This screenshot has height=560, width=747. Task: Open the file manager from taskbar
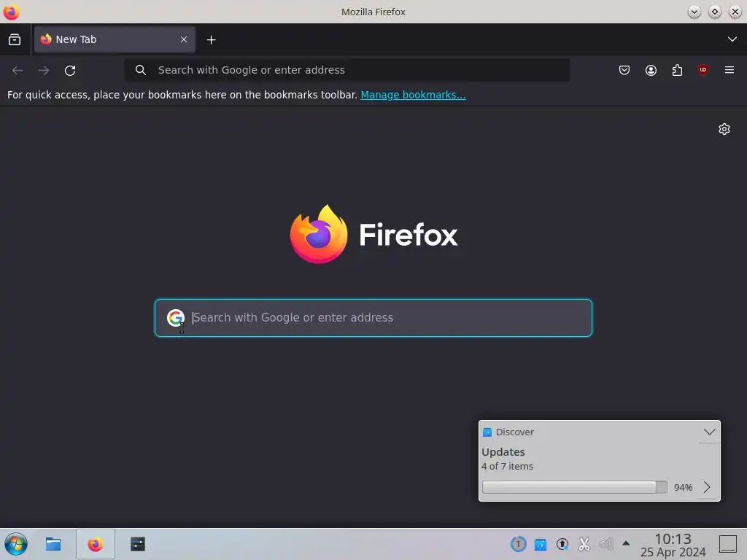click(x=53, y=544)
